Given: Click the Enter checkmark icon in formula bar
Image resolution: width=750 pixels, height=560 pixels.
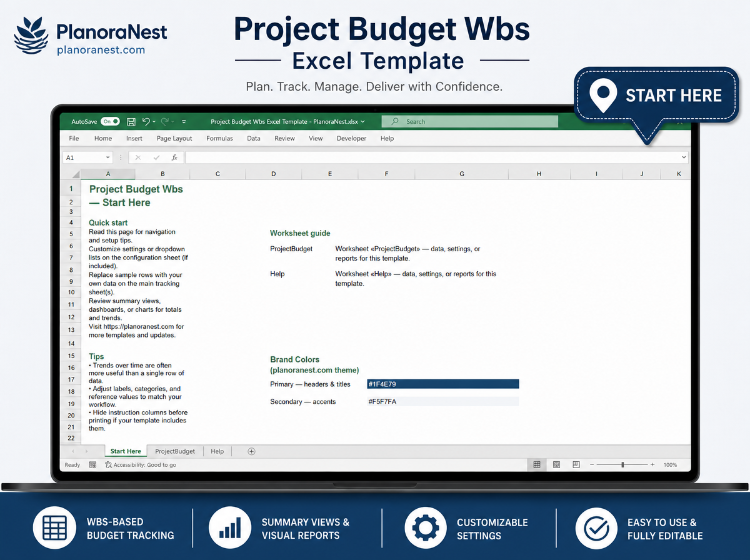Looking at the screenshot, I should click(156, 158).
